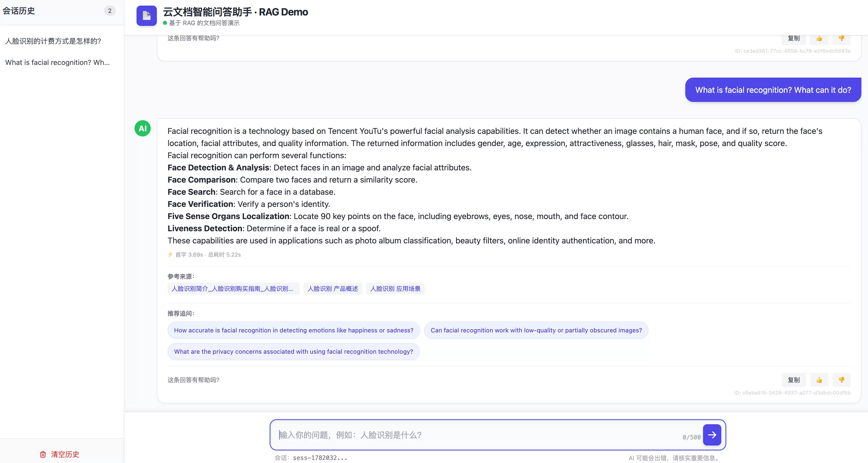Viewport: 868px width, 463px height.
Task: Open source 人脸识别简介_人脸识别购买指南
Action: point(233,289)
